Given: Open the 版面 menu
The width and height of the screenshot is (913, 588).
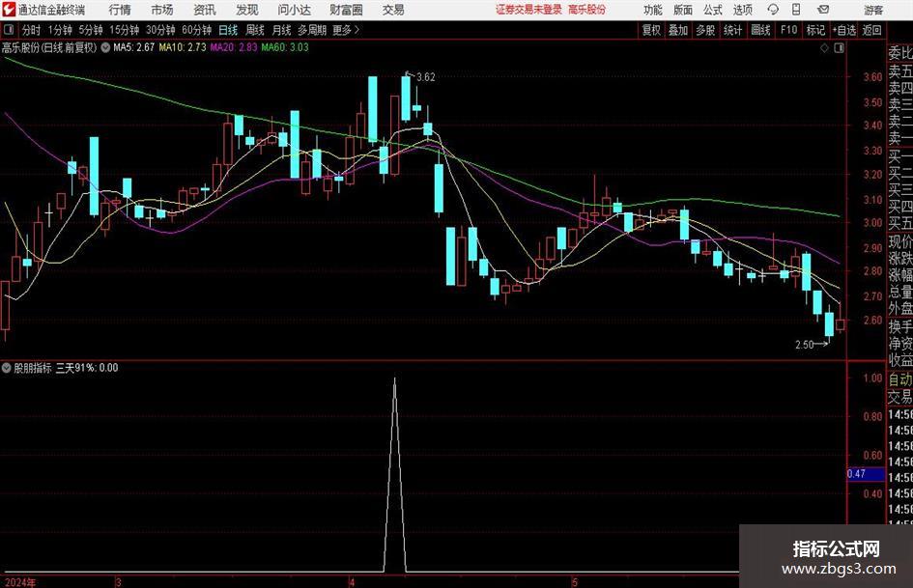Looking at the screenshot, I should click(682, 10).
